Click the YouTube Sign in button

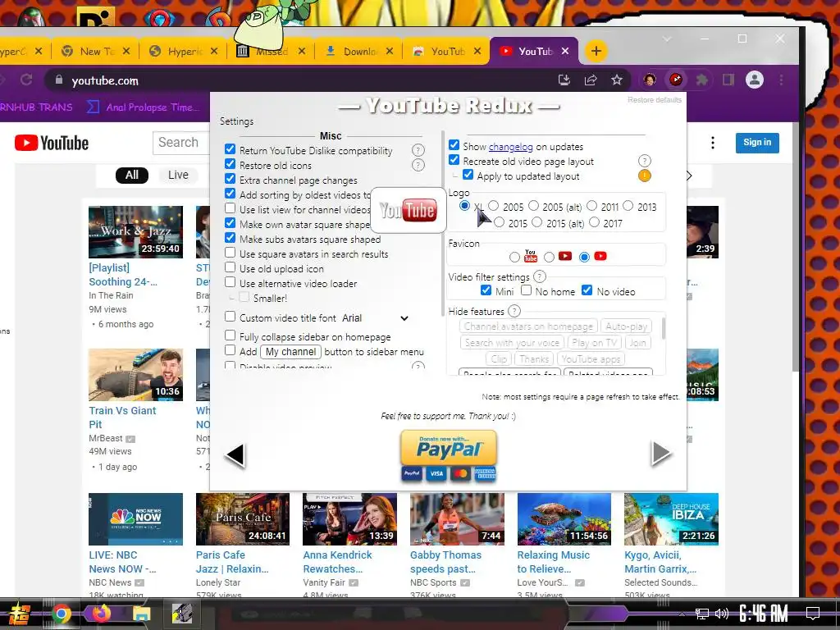point(757,143)
